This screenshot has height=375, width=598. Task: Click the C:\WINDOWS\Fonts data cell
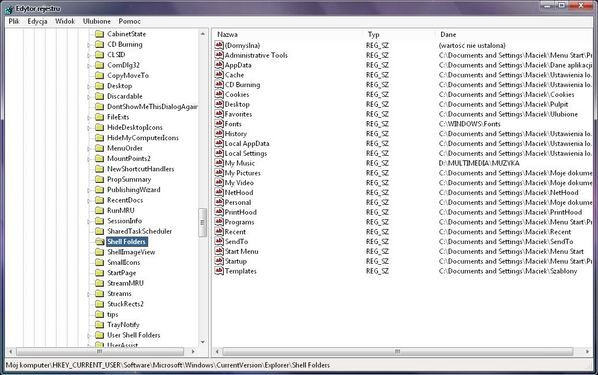[469, 124]
